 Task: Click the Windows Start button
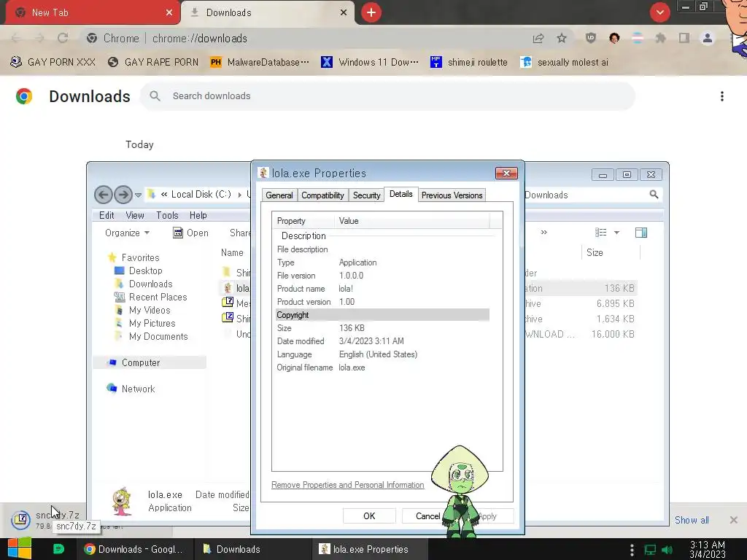pyautogui.click(x=20, y=549)
